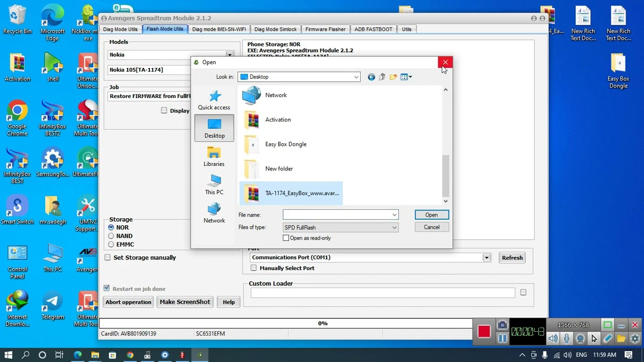Go back using the dialog's back arrow

coord(371,77)
